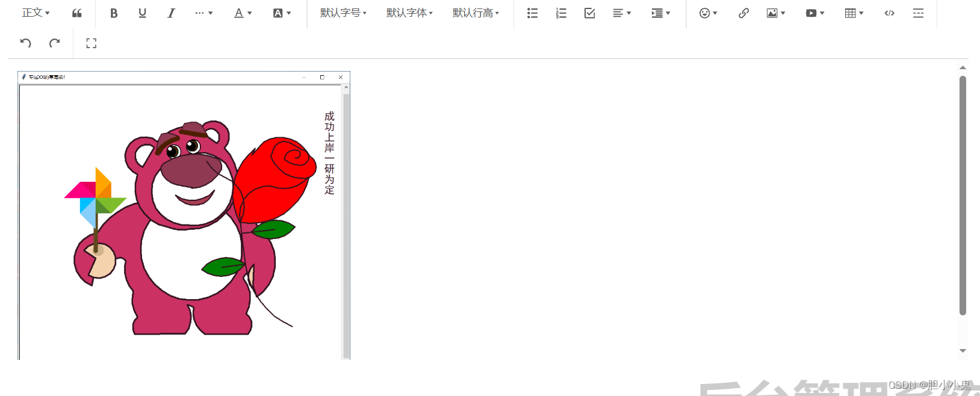Open the emoji picker
This screenshot has height=396, width=980.
(x=709, y=13)
